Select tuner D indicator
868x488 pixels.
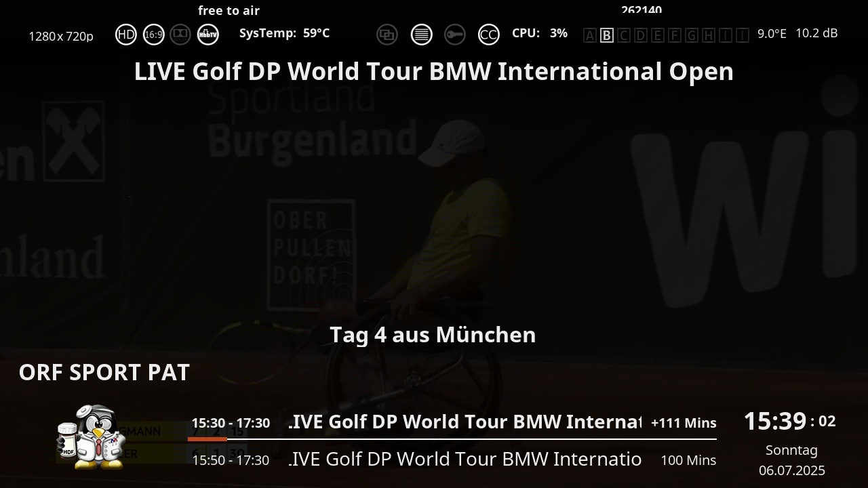click(x=641, y=35)
